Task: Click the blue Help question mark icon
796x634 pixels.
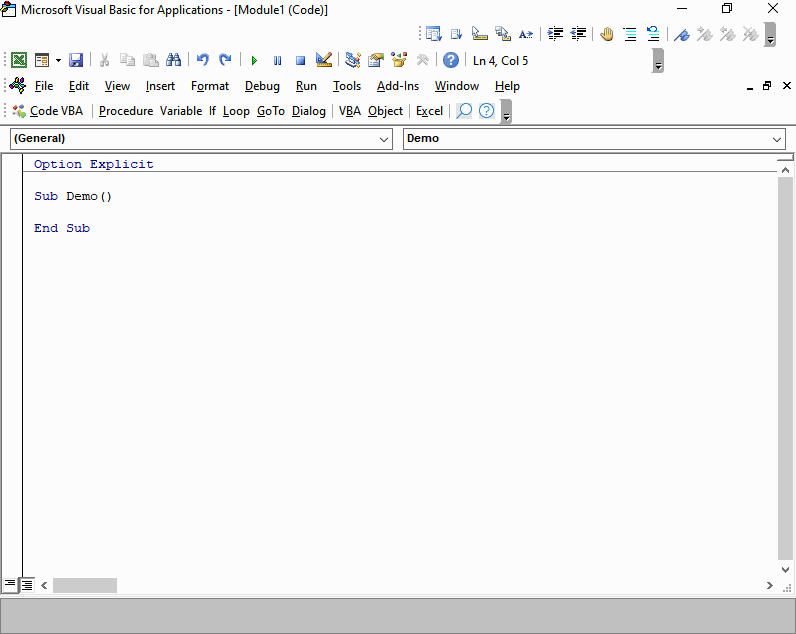Action: click(451, 60)
